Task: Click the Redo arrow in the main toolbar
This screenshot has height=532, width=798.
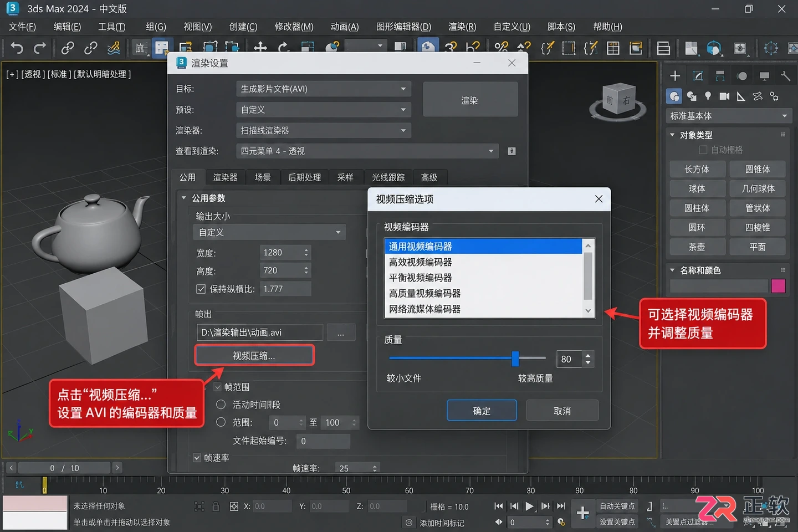Action: 39,48
